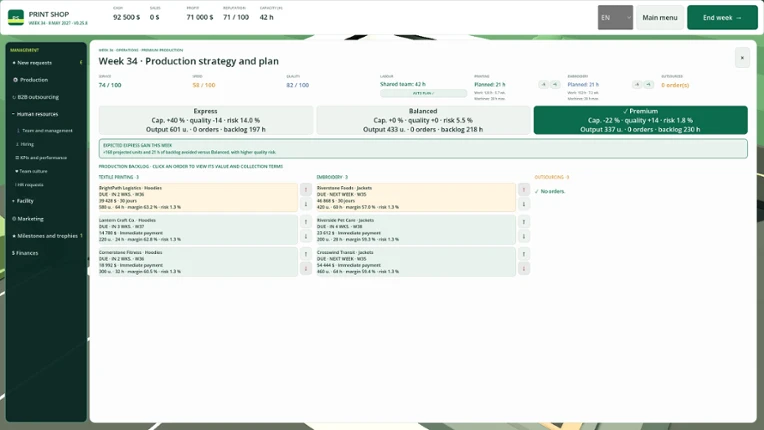
Task: Select the Premium production strategy
Action: click(640, 120)
